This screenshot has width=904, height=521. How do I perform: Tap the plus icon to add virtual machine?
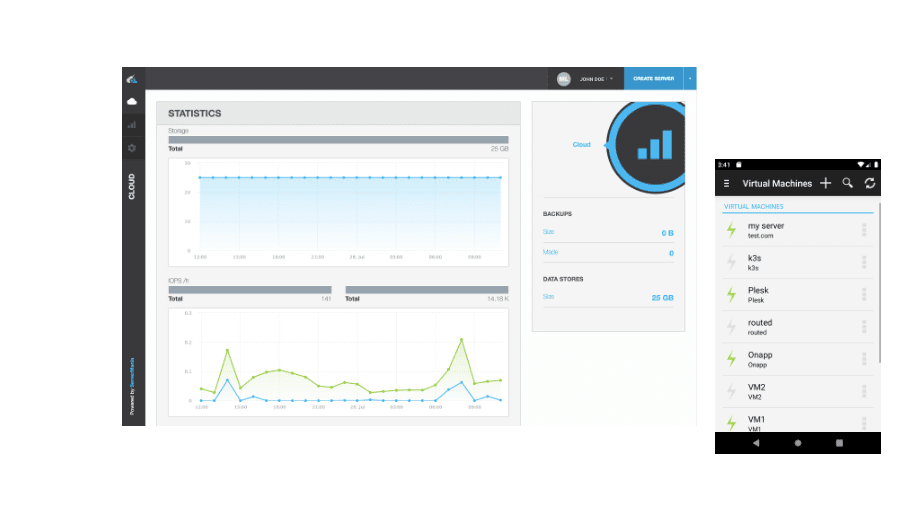pyautogui.click(x=825, y=183)
